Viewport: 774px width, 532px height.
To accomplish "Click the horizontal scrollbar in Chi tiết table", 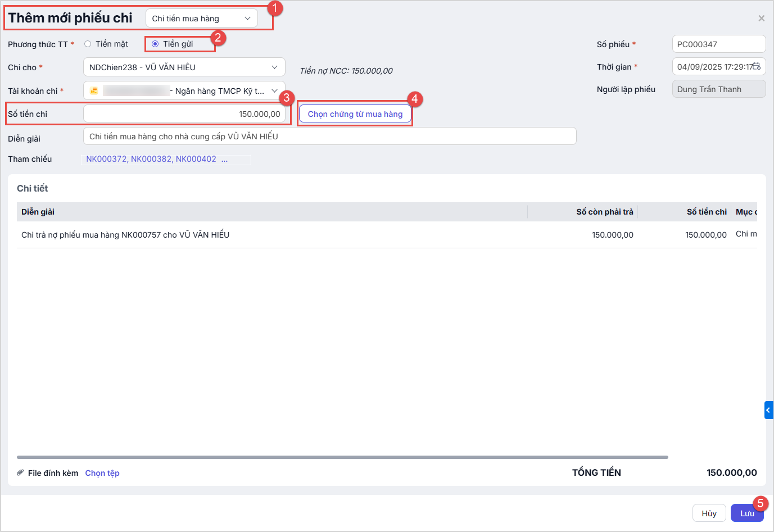I will [342, 457].
